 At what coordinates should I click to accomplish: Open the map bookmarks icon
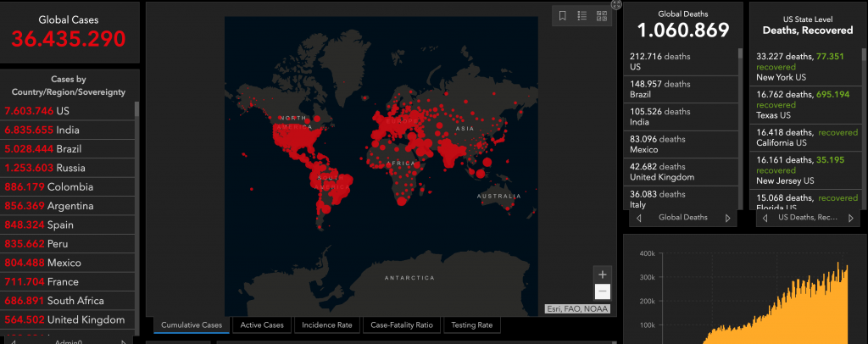[x=563, y=15]
